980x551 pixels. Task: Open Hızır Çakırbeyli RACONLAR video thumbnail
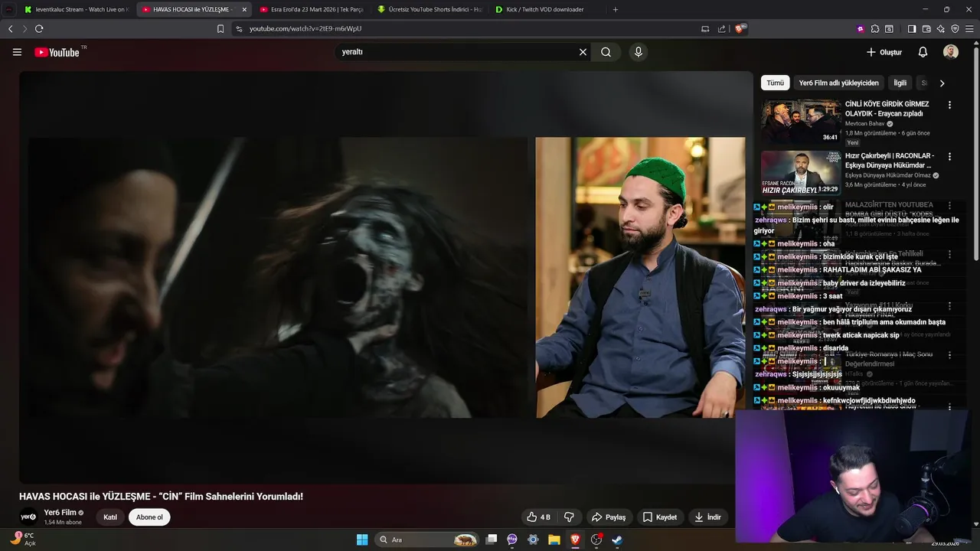[x=801, y=172]
